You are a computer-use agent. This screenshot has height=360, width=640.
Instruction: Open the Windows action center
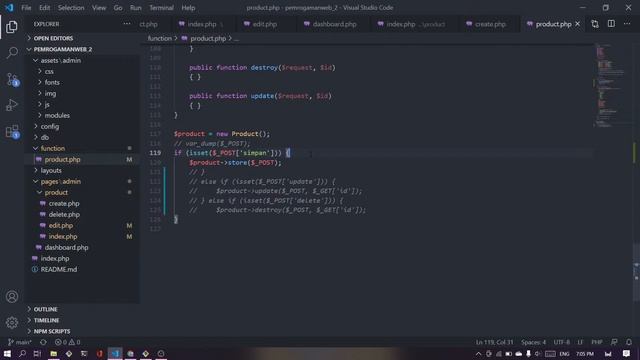(626, 353)
